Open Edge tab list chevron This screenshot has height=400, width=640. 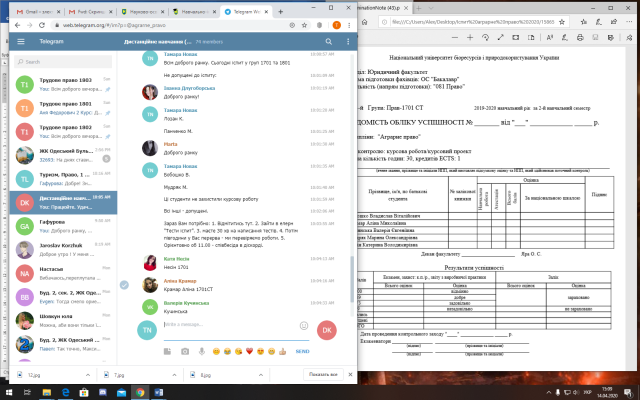click(431, 8)
